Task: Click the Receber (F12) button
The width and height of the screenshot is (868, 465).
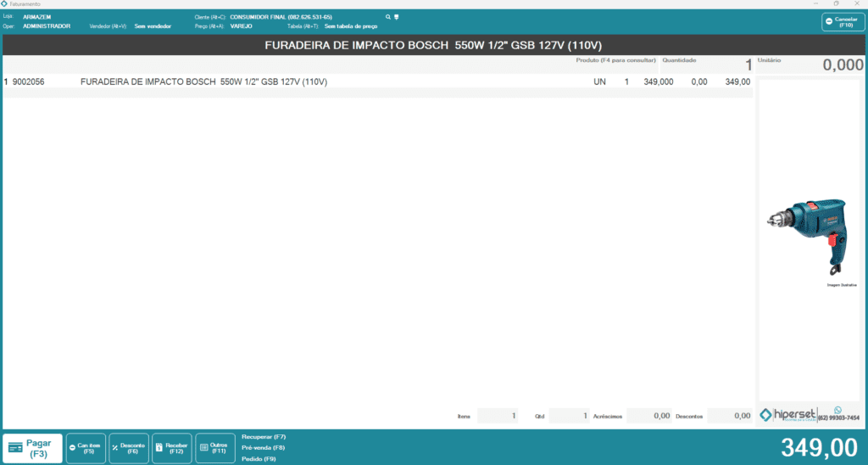Action: point(173,448)
